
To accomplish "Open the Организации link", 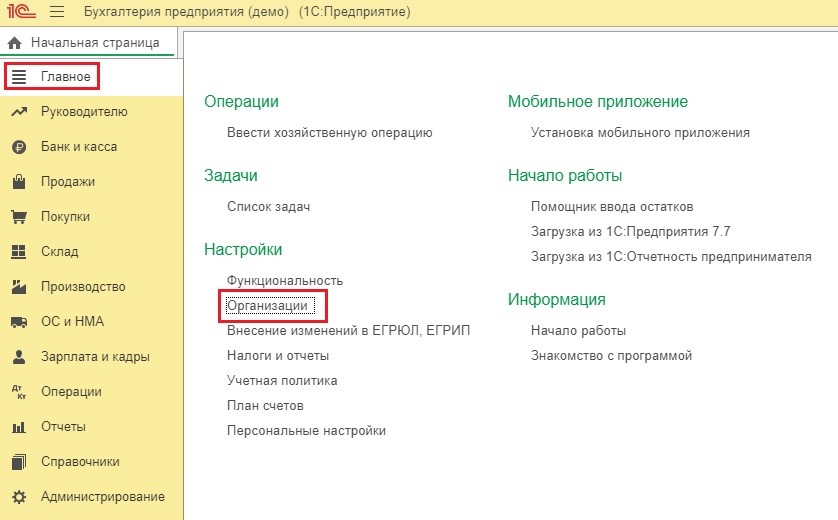I will click(x=267, y=305).
